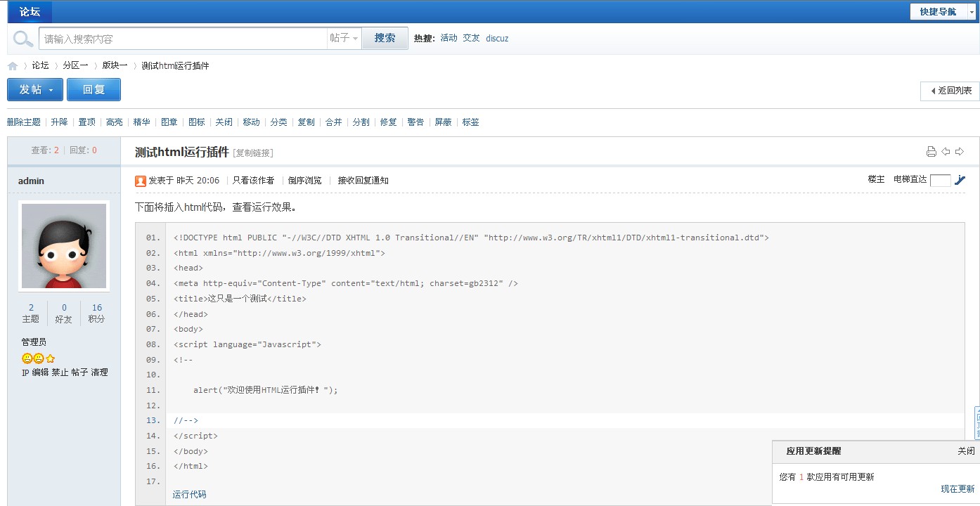Go to the next thread arrow icon
The image size is (980, 506).
[x=960, y=152]
